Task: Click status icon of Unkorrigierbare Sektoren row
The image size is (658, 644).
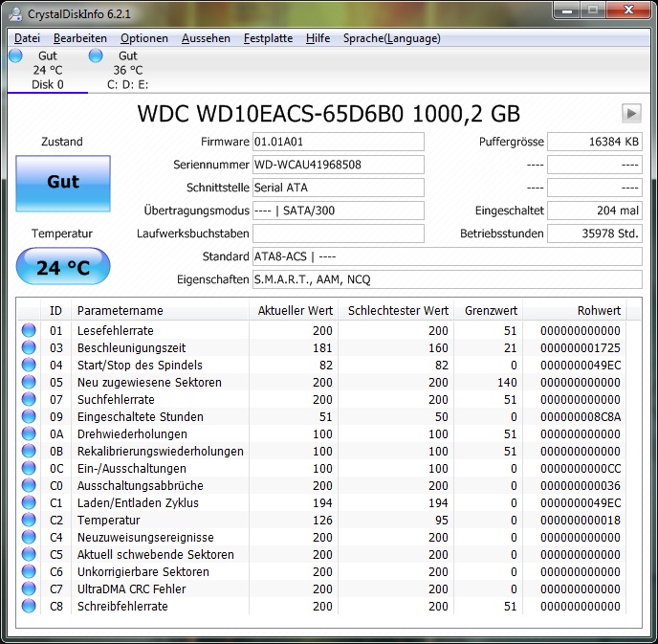Action: tap(29, 571)
